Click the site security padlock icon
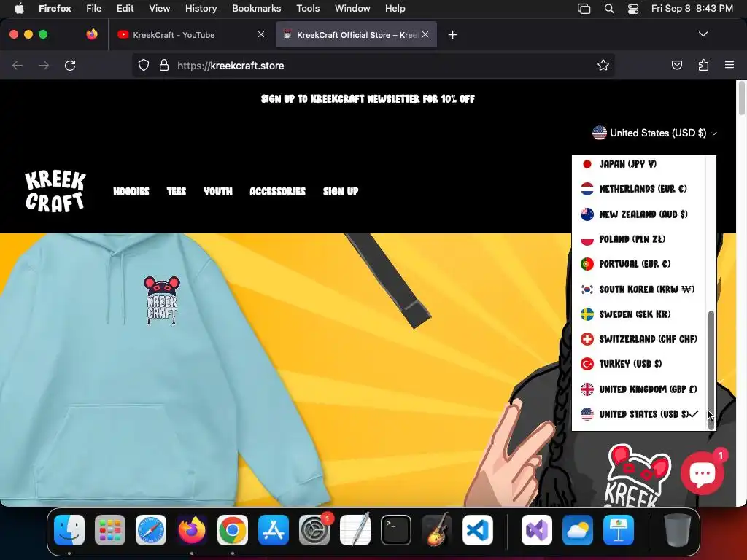 164,65
